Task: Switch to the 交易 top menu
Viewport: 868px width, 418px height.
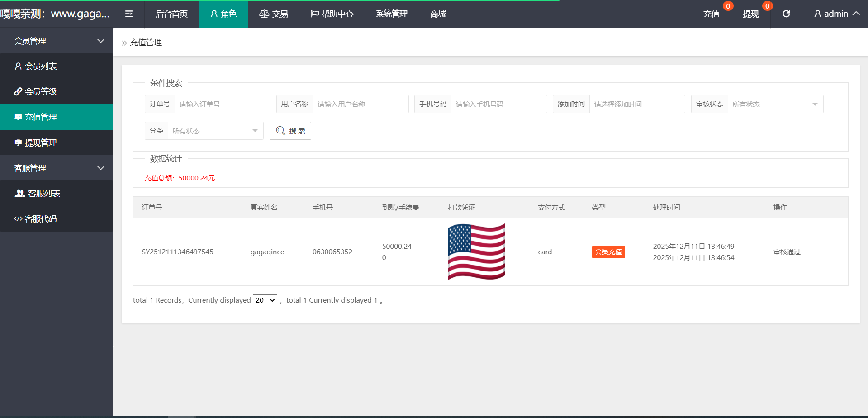Action: click(274, 14)
